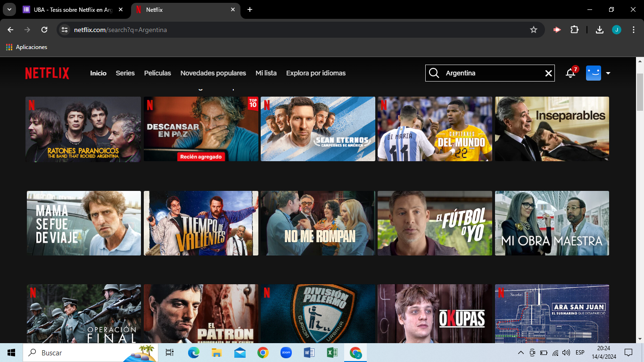Select División Palermo thumbnail
Screen dimensions: 644x362
click(318, 313)
